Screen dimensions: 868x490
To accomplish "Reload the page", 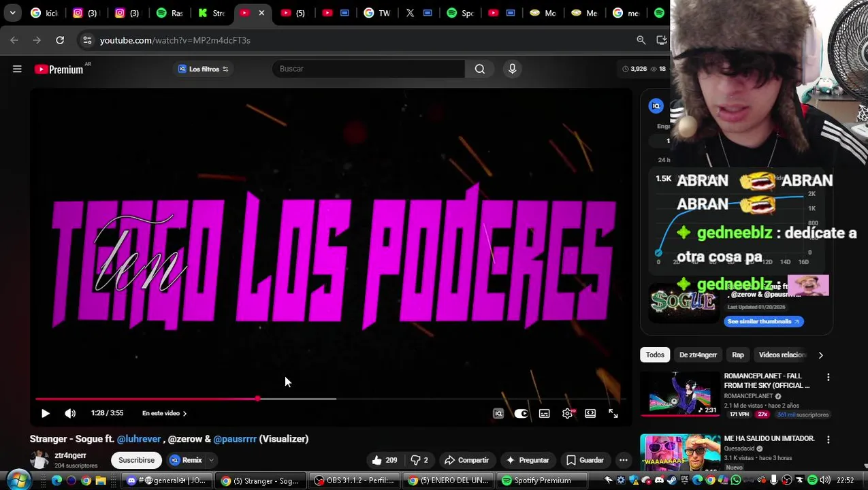I will tap(60, 40).
